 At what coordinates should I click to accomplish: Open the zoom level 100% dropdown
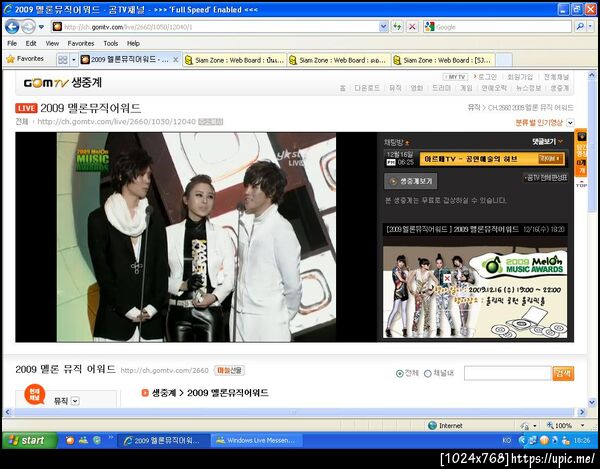(x=582, y=425)
